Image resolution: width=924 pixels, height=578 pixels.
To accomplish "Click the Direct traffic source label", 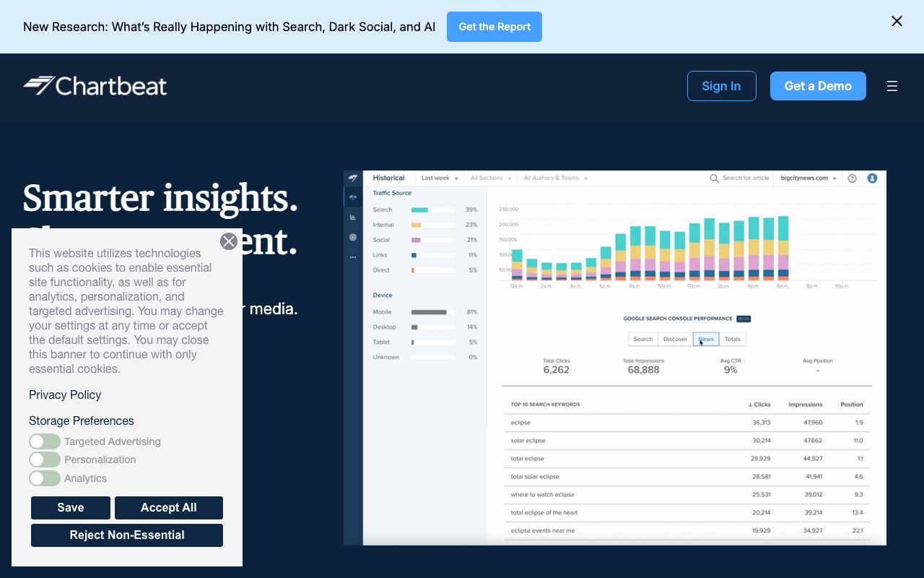I will pos(381,270).
